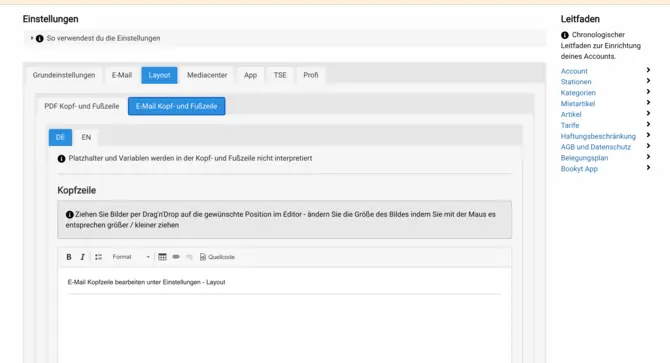
Task: Click the Leitfaden sidebar heading
Action: [580, 19]
